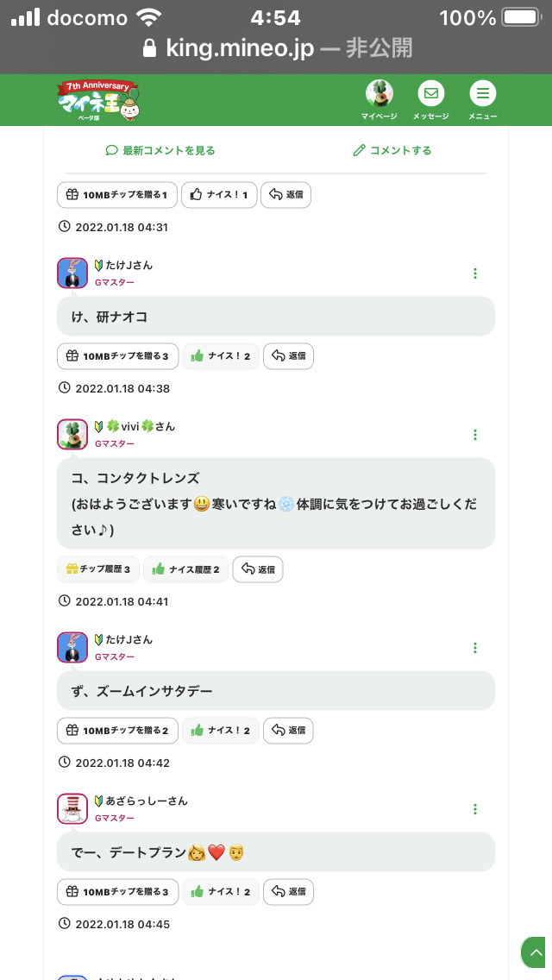Toggle ナイス on デートプラン comment

tap(221, 892)
